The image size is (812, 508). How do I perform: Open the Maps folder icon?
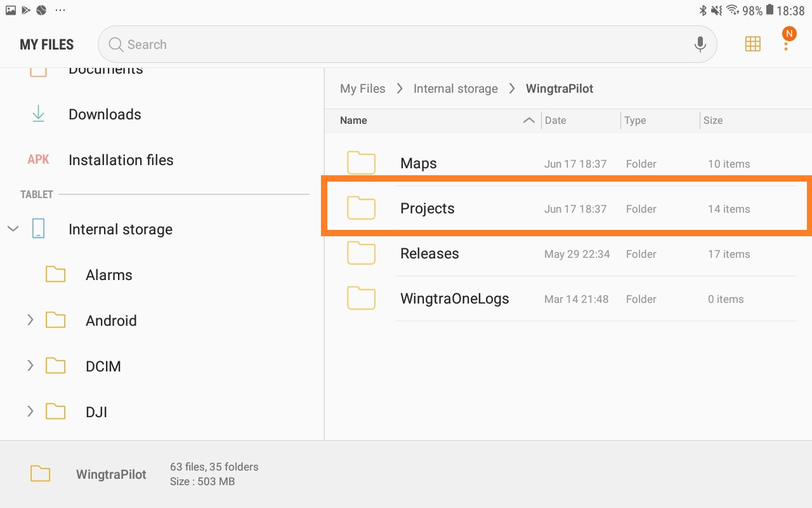(361, 163)
